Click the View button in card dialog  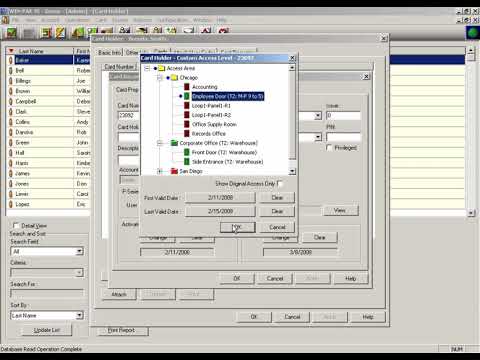click(x=340, y=210)
